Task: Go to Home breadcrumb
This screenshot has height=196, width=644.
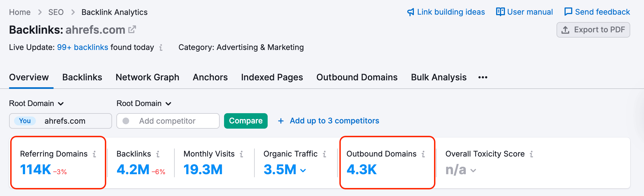Action: (20, 12)
